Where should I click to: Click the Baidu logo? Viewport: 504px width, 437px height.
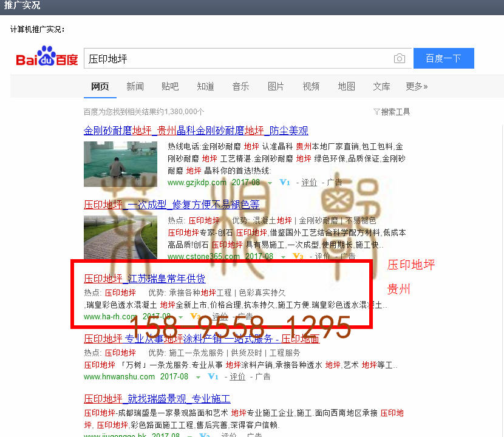point(47,56)
